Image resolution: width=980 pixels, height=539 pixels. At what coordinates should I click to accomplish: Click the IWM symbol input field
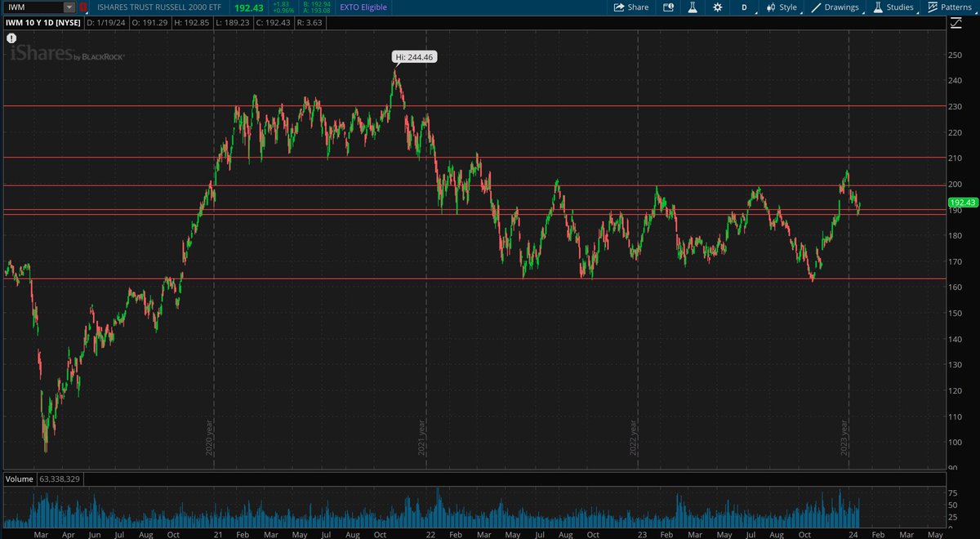tap(33, 7)
